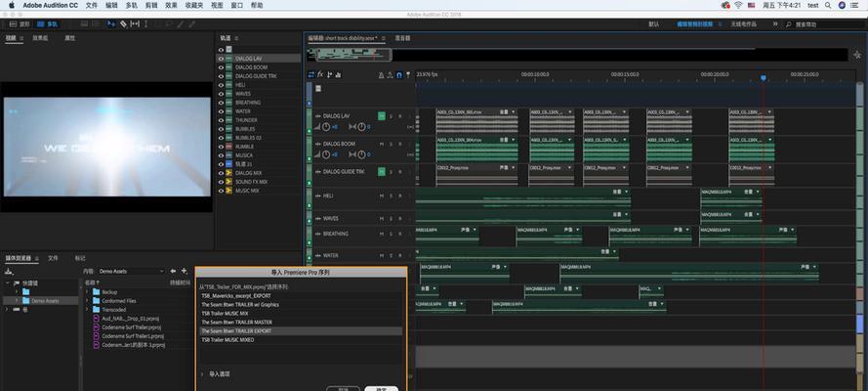
Task: Hide the DIALOG LAV track in the Tracks panel
Action: point(221,58)
